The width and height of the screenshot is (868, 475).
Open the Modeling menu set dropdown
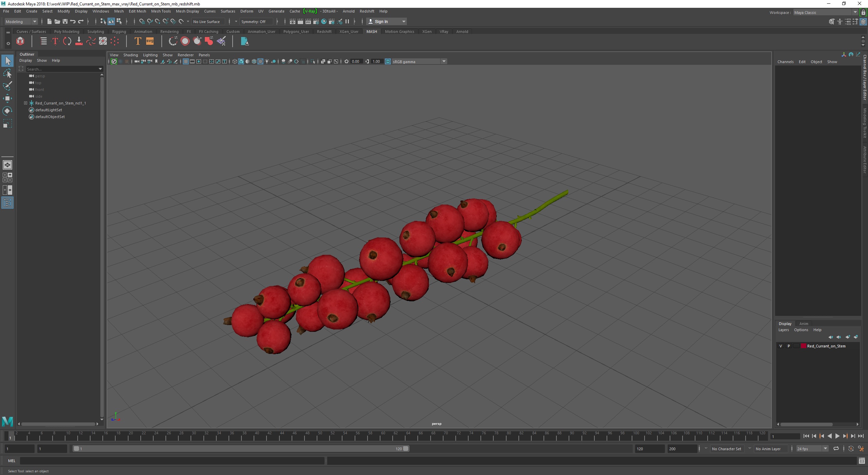click(21, 21)
